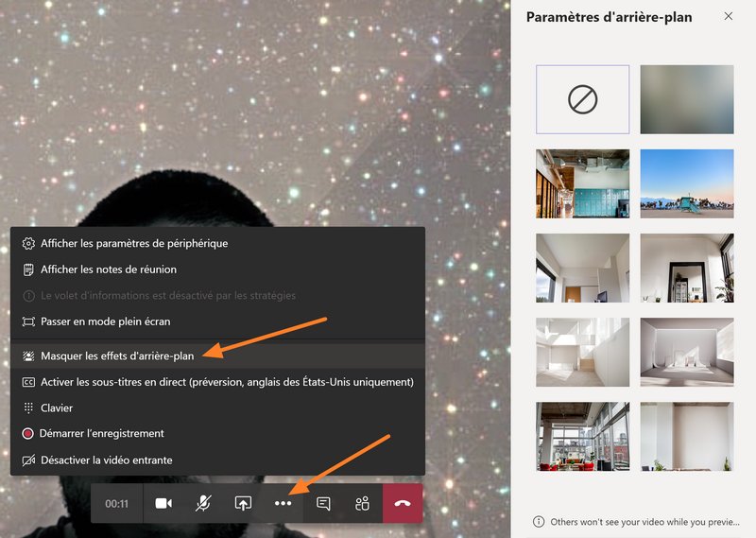This screenshot has width=756, height=538.
Task: Click the red record circle icon
Action: (28, 433)
